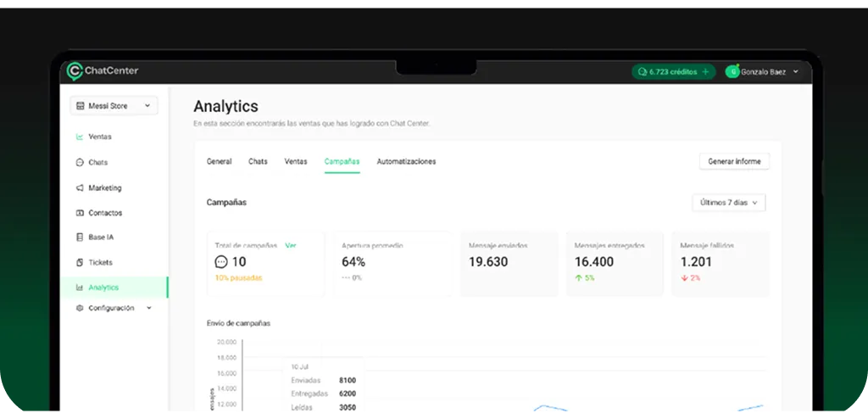Viewport: 868px width, 419px height.
Task: Expand the Messi Store selector
Action: click(147, 106)
